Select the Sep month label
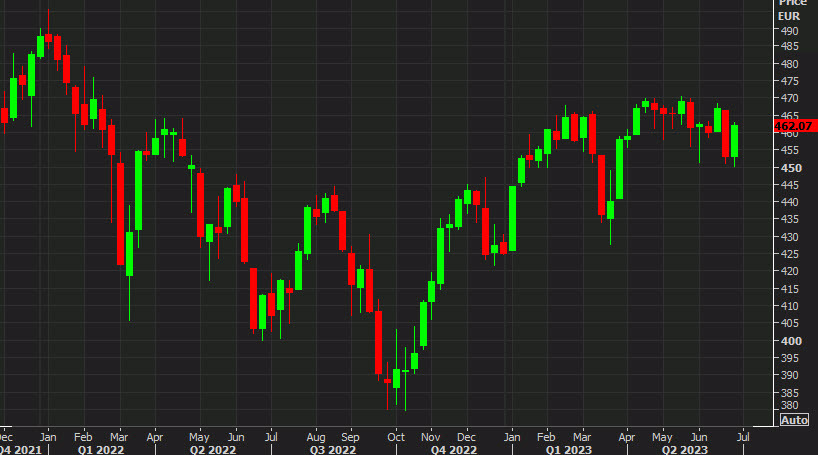Screen dimensions: 818x455 point(350,437)
